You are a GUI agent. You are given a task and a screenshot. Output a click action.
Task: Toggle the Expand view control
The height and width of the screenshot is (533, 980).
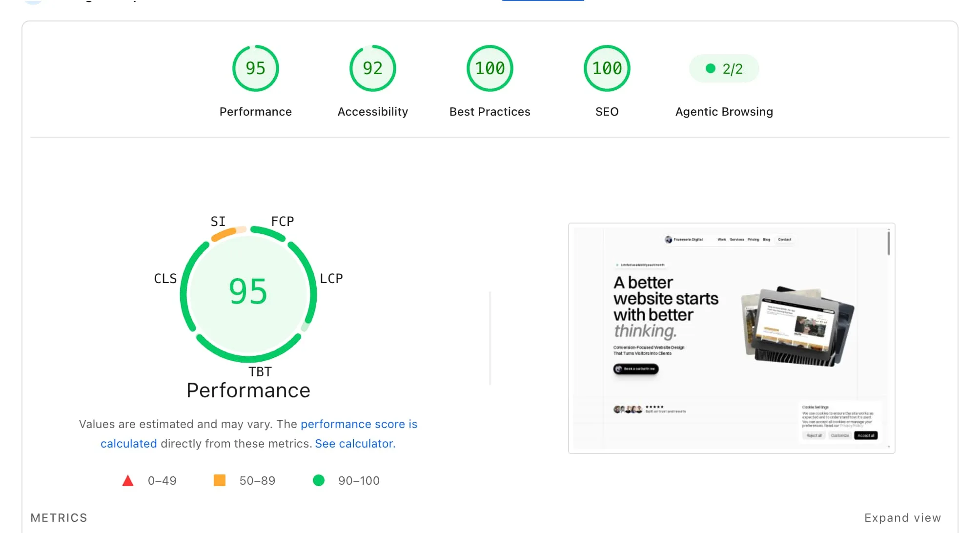coord(902,518)
